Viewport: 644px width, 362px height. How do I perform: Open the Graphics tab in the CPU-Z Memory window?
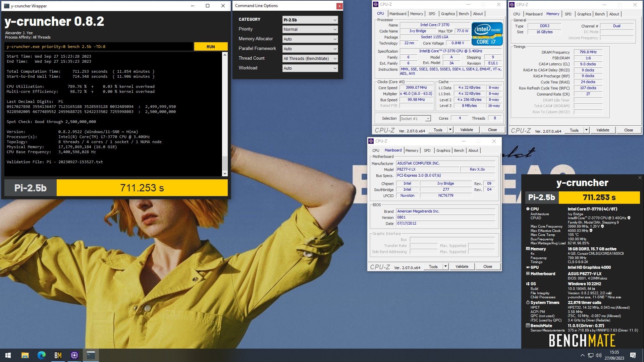[x=584, y=14]
